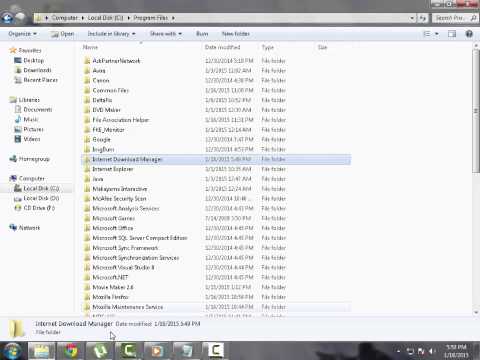The height and width of the screenshot is (360, 480).
Task: Open the view options dropdown arrow
Action: coord(437,34)
